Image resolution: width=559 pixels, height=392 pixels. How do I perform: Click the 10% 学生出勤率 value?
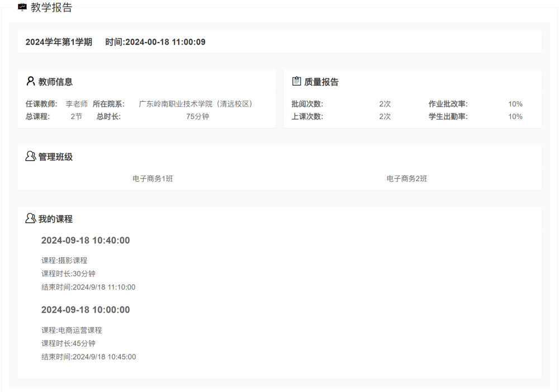tap(515, 116)
